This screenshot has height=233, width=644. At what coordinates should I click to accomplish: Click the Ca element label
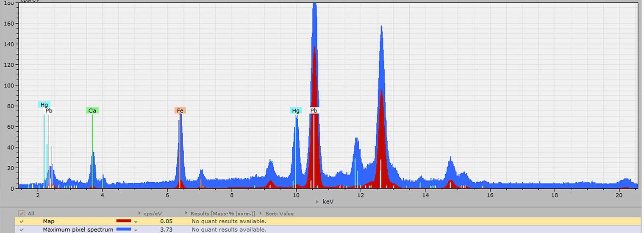(92, 111)
